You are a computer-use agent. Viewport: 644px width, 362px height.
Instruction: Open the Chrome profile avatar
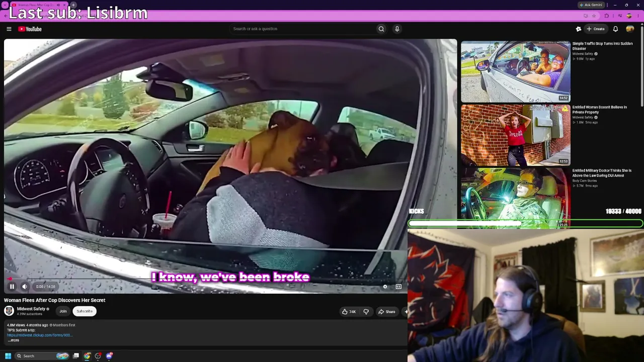pos(629,16)
